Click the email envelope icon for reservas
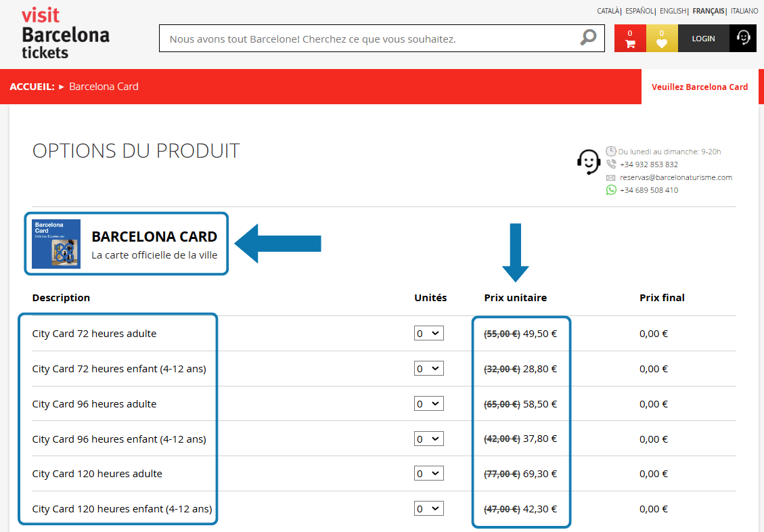The height and width of the screenshot is (532, 764). click(611, 177)
